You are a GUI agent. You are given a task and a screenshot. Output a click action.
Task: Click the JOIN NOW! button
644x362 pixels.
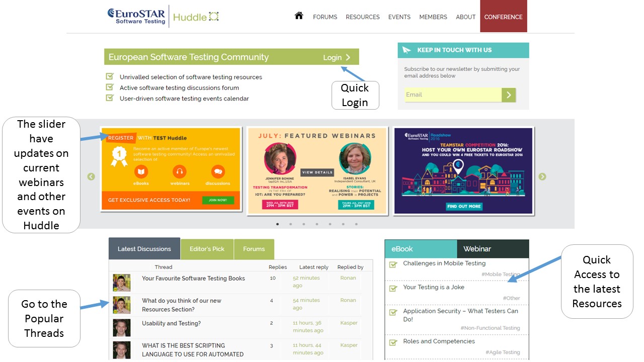pyautogui.click(x=218, y=200)
